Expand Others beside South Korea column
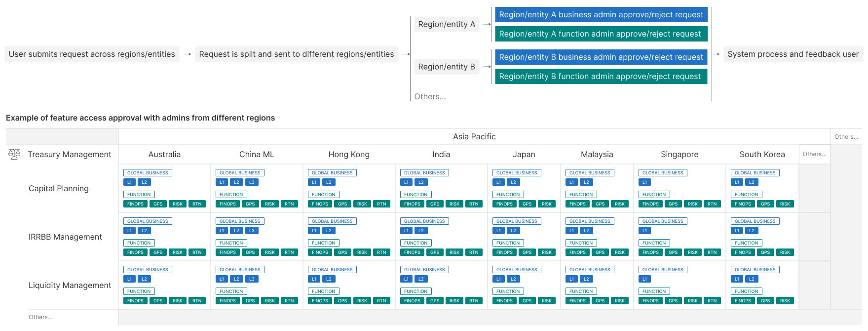Viewport: 868px width, 331px height. (x=814, y=154)
